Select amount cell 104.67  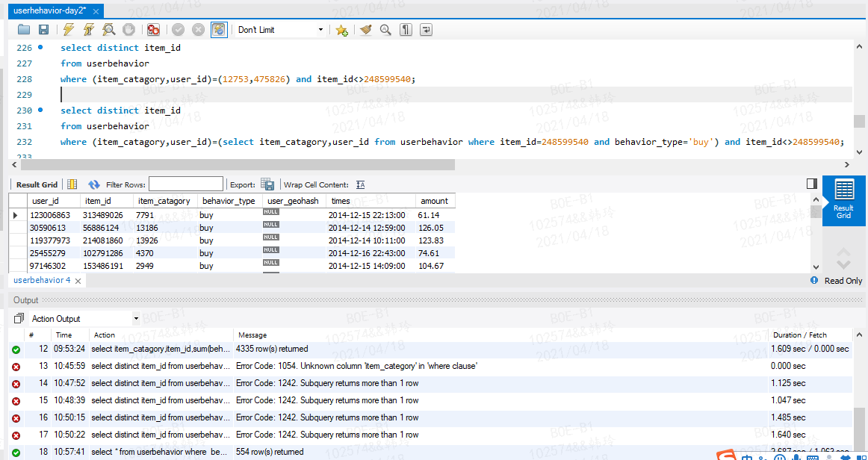click(x=435, y=266)
